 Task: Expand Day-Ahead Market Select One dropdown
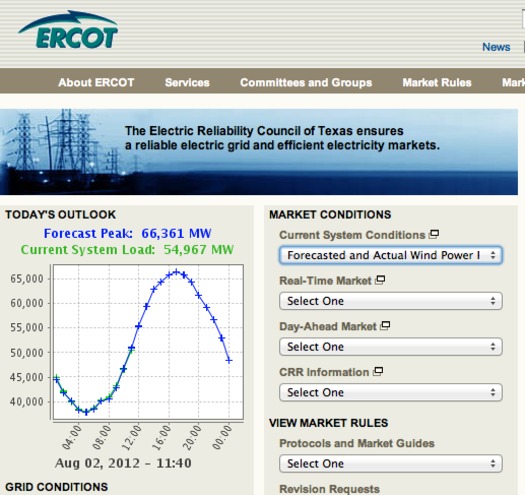391,347
